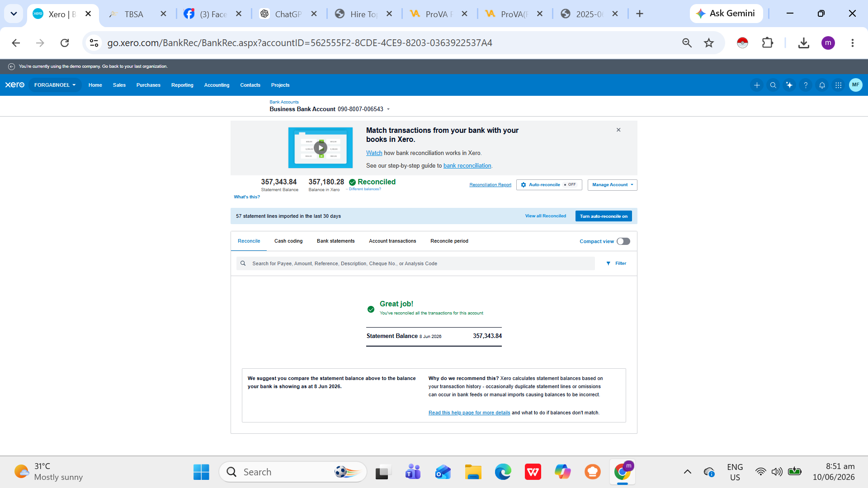Switch to the Cash coding tab

[x=288, y=241]
